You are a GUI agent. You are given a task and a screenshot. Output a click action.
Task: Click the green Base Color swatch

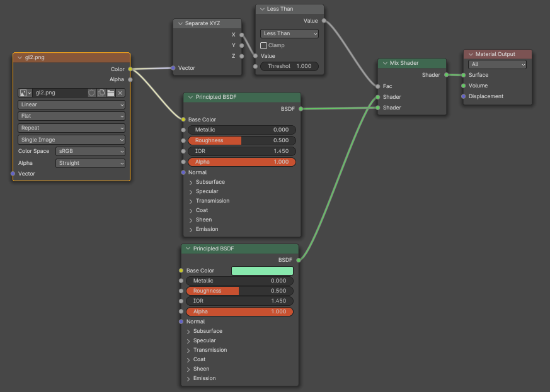[262, 271]
